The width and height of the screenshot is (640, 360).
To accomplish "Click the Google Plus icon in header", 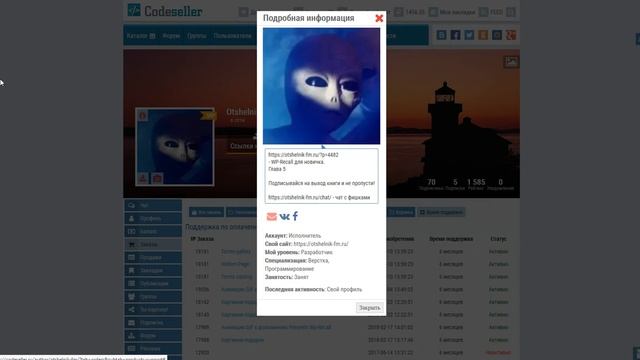I will (x=511, y=35).
